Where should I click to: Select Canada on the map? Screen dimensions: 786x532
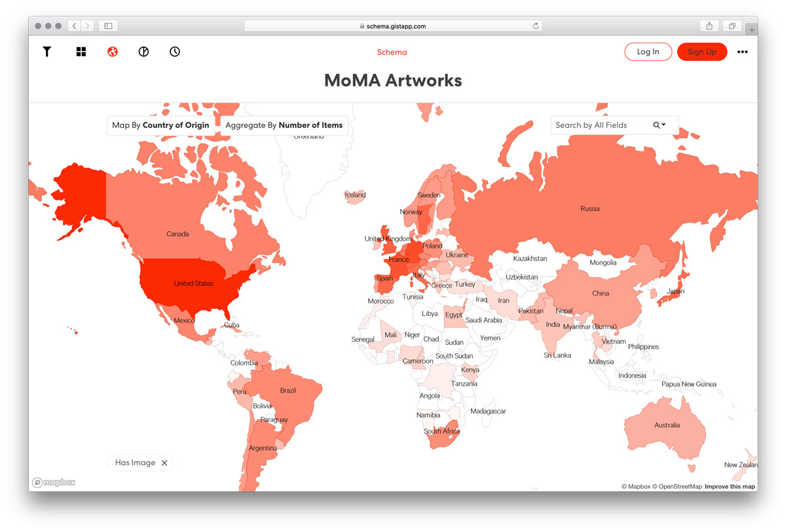tap(178, 234)
